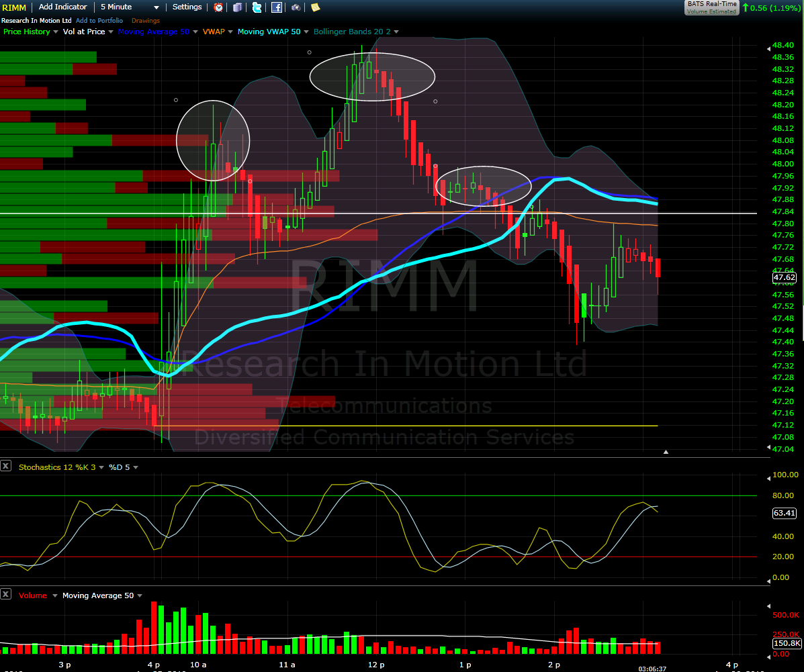Click the white up-triangle below price chart
The image size is (804, 672).
click(666, 452)
